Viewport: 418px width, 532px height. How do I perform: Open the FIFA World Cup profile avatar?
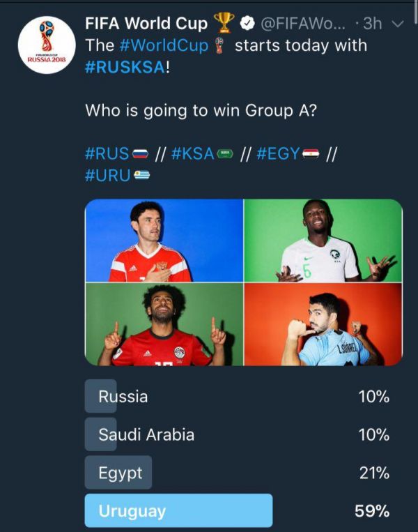(46, 45)
